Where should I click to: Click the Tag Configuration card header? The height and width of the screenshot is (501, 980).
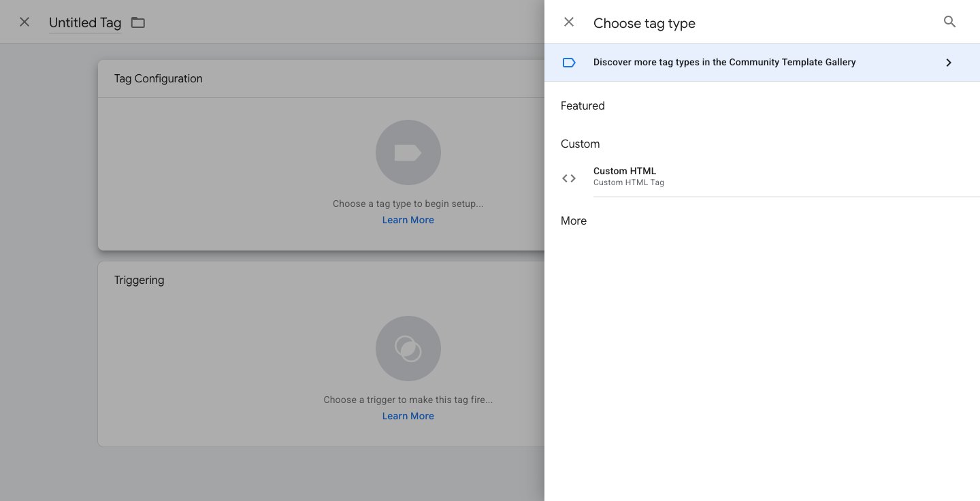(158, 78)
